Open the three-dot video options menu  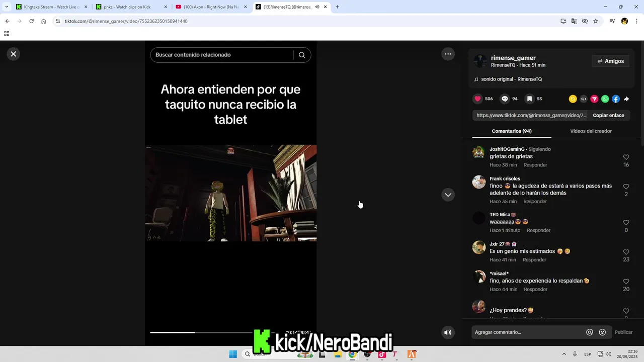tap(448, 54)
